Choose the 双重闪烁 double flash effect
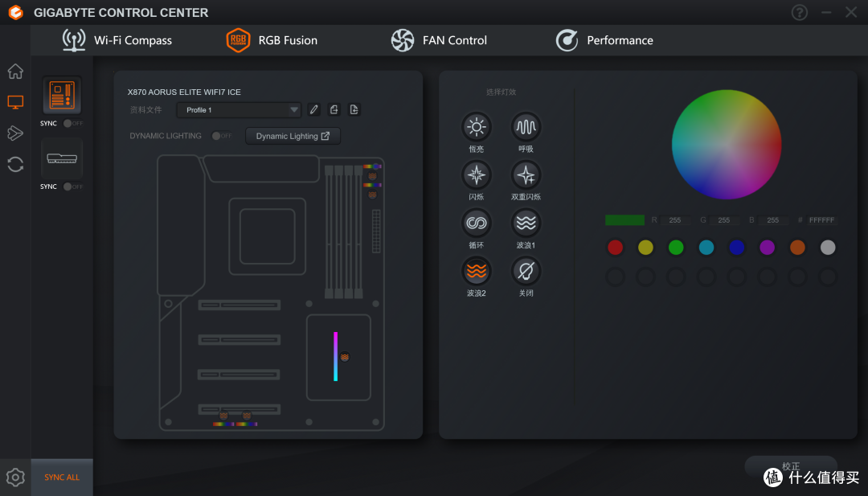 point(526,175)
